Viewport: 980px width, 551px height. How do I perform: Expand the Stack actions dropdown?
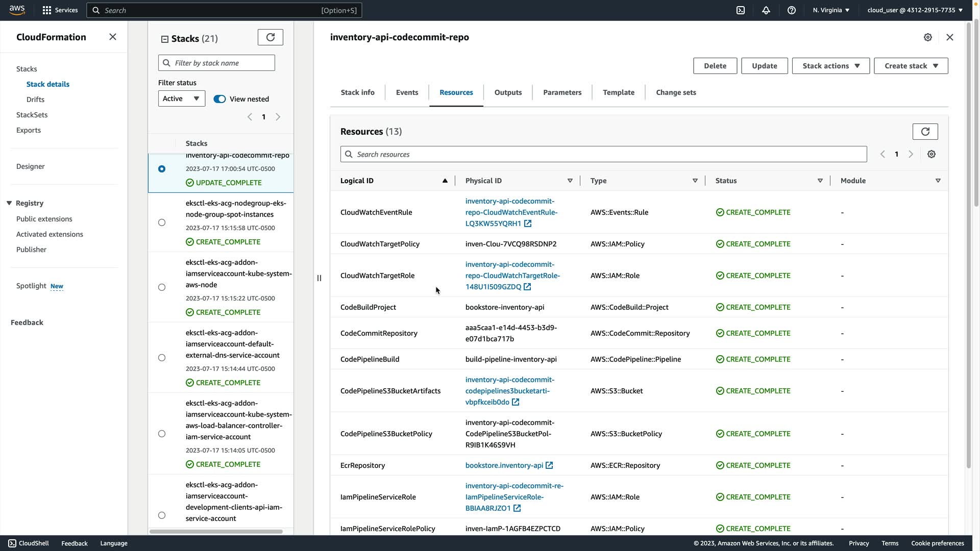click(830, 66)
